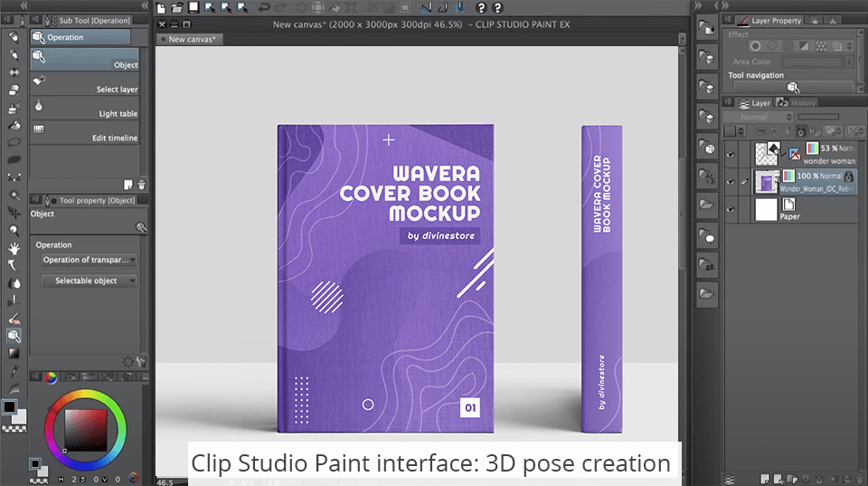868x486 pixels.
Task: Toggle Tone effect in Layer Property
Action: [788, 46]
